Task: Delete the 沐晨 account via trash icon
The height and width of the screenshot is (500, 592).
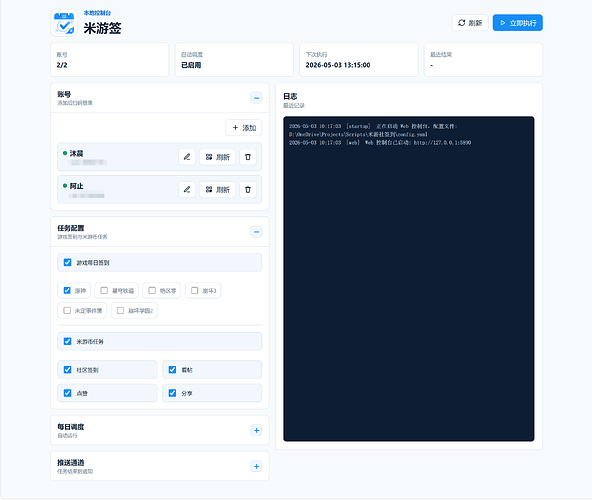Action: coord(248,157)
